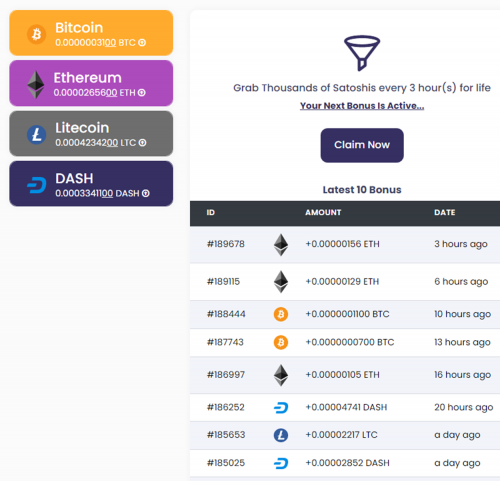
Task: Click the Bitcoin logo icon in orange card
Action: (x=36, y=34)
